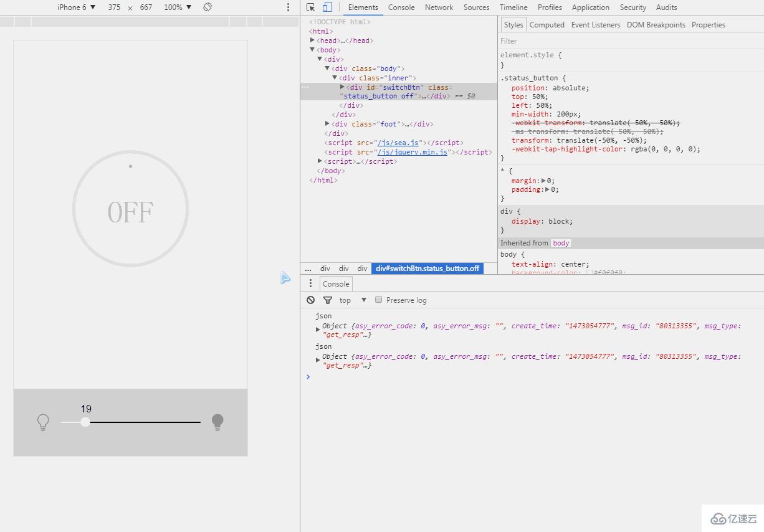This screenshot has width=764, height=532.
Task: Open the /js/sea.js script link
Action: point(398,143)
